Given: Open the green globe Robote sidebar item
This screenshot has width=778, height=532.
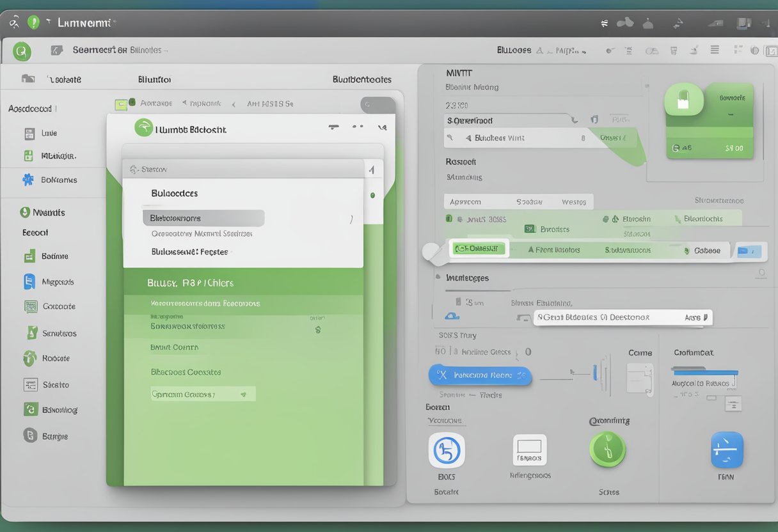Looking at the screenshot, I should point(31,358).
